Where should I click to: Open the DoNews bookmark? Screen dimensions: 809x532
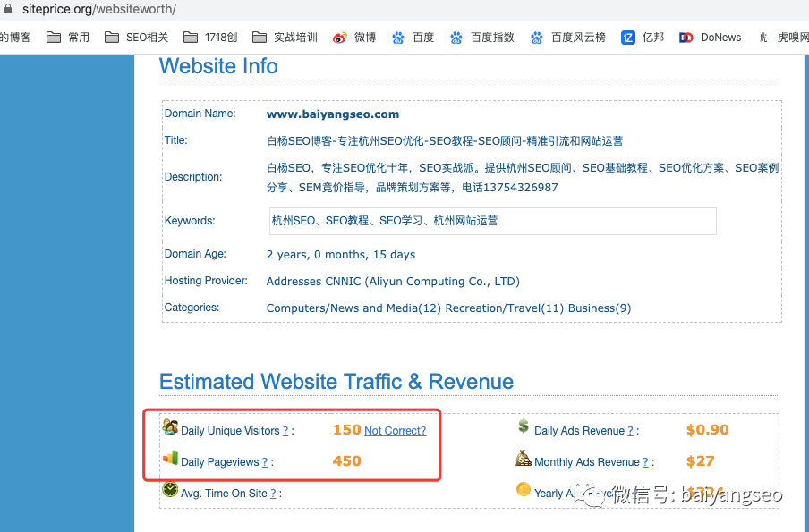click(x=710, y=38)
